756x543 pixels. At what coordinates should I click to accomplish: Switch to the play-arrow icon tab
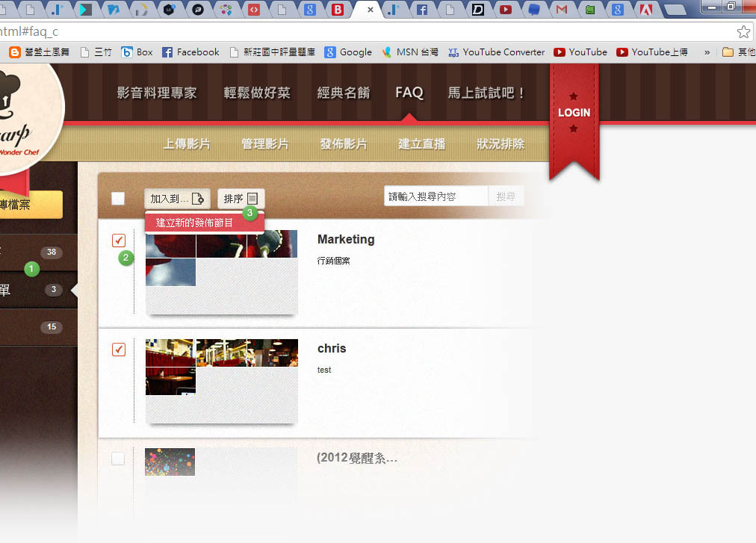86,10
